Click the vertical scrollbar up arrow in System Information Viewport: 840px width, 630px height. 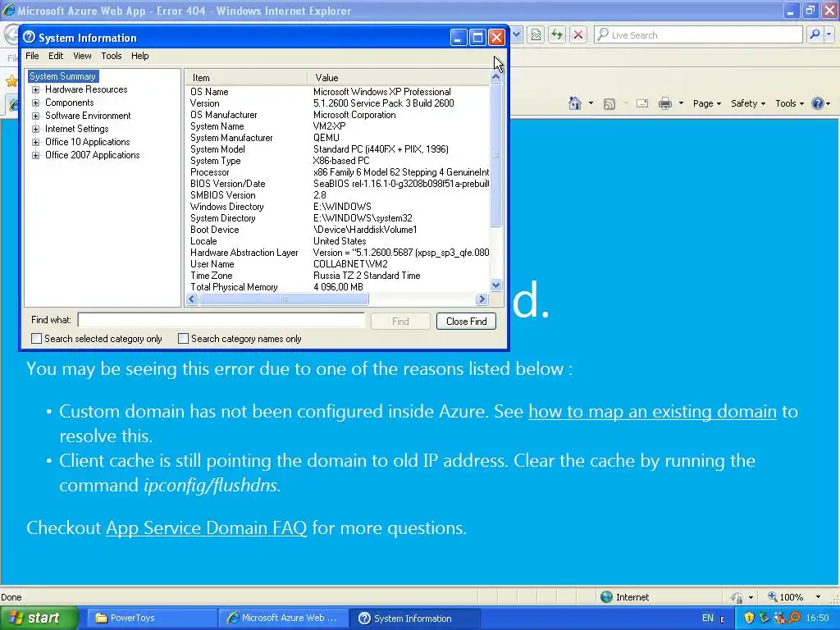(496, 78)
